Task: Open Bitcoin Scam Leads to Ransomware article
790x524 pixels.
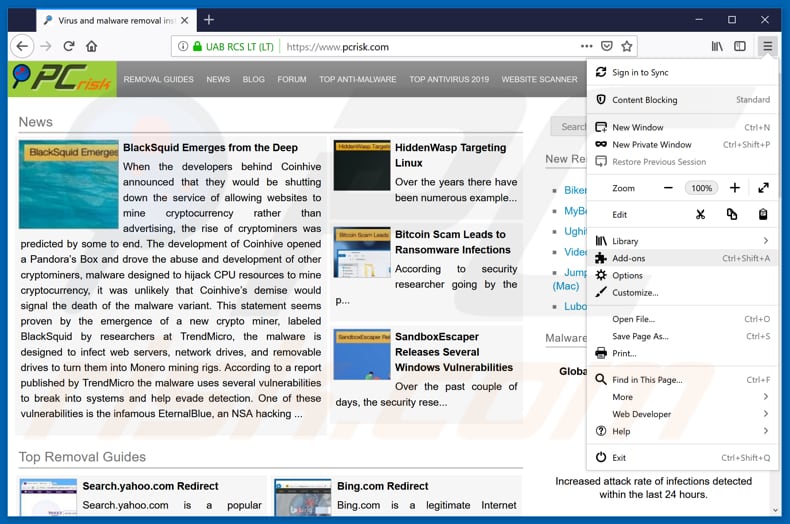Action: point(452,242)
